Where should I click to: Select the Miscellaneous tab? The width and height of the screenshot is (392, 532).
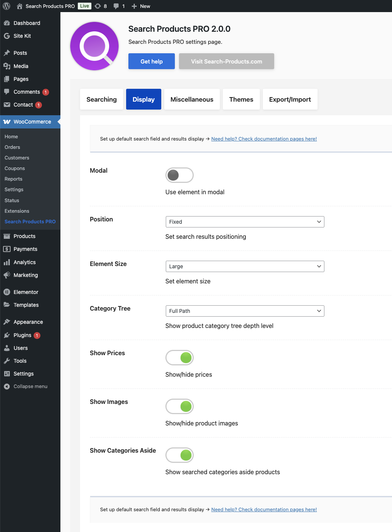pyautogui.click(x=192, y=99)
